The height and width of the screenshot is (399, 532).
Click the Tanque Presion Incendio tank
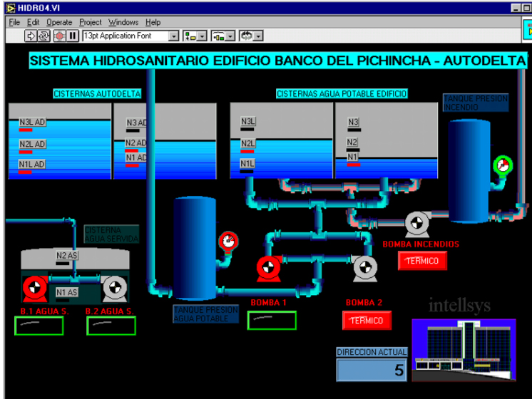[469, 171]
